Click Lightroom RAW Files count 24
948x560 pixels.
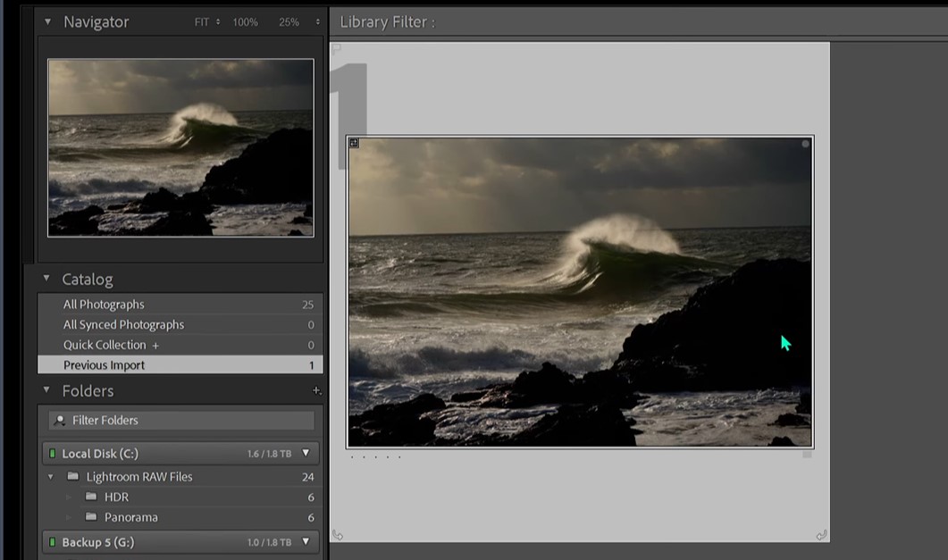coord(307,477)
